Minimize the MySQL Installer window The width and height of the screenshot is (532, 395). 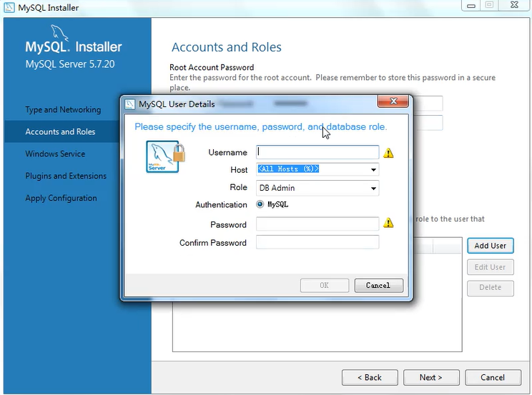pyautogui.click(x=471, y=6)
